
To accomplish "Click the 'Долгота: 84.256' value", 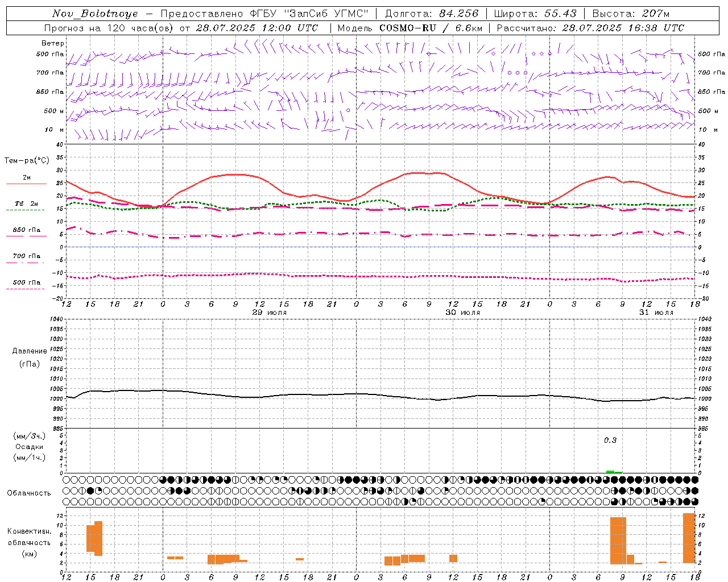I will [432, 13].
